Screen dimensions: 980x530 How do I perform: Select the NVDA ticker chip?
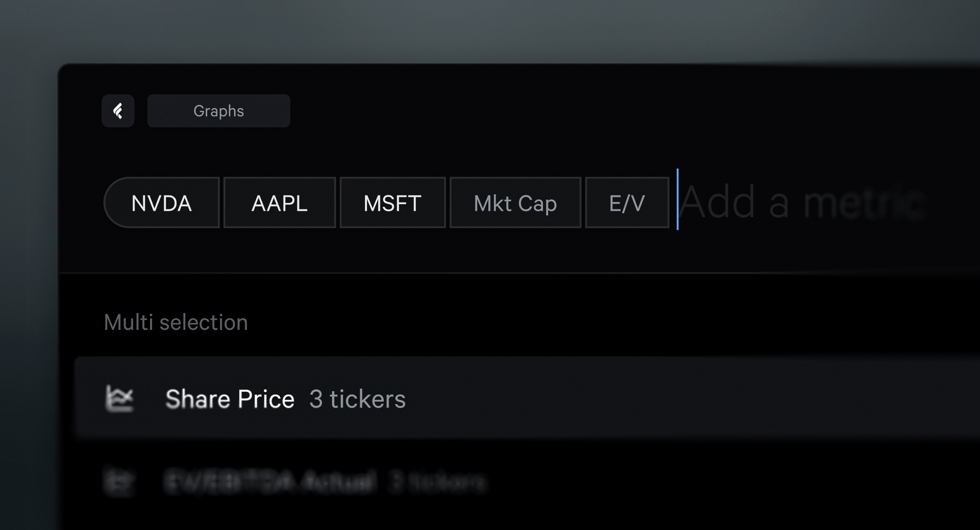[x=161, y=203]
